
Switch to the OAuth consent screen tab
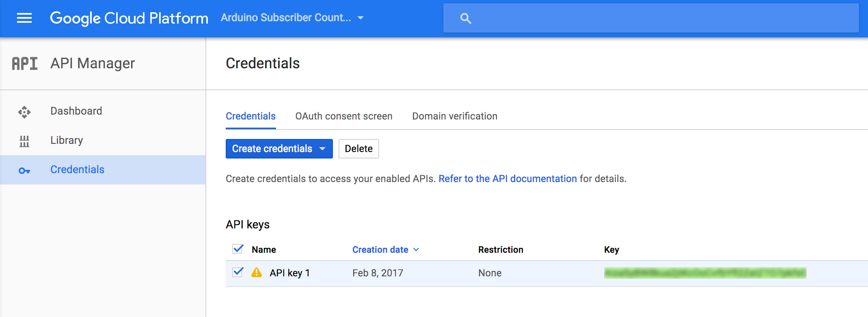coord(344,116)
